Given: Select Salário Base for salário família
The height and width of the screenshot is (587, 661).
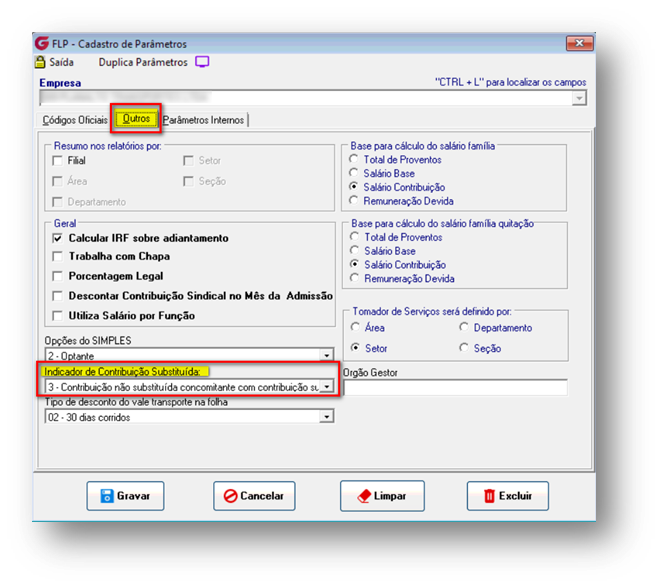Looking at the screenshot, I should [354, 173].
